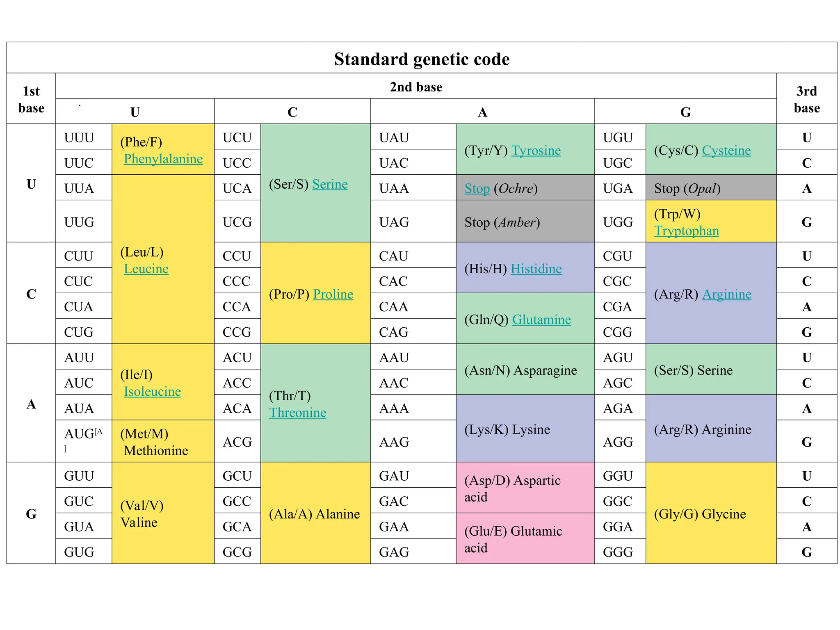
Task: Open the underlined Stop link beside Ochre
Action: [x=477, y=189]
